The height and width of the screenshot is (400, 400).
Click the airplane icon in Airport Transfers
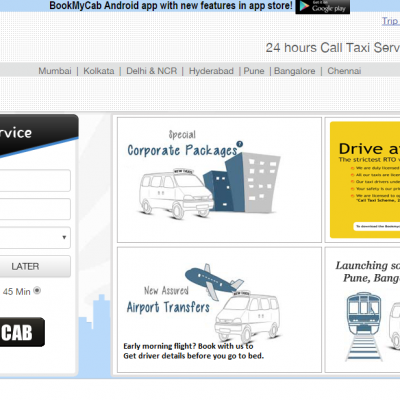point(213,281)
